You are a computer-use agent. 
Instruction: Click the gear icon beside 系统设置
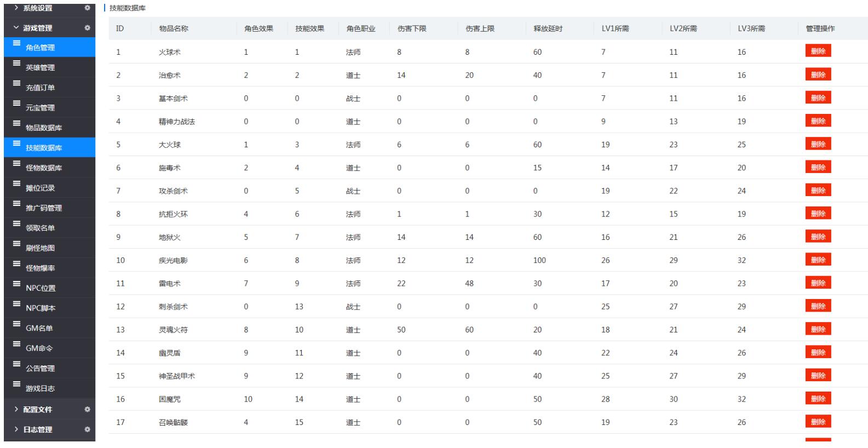[87, 8]
